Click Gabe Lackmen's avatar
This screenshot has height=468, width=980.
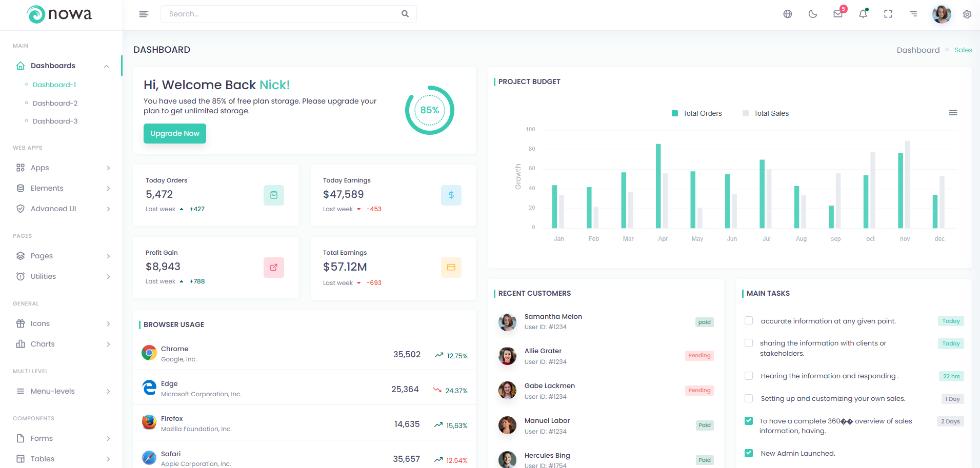(507, 390)
